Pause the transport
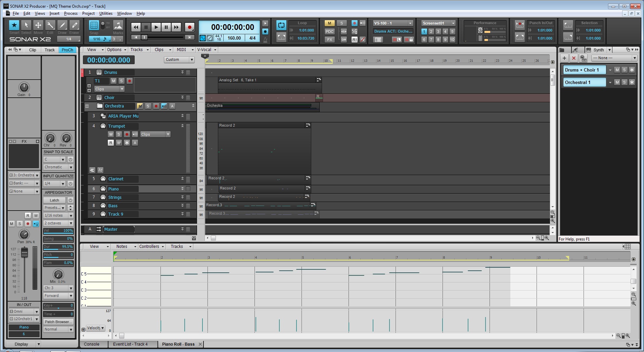The height and width of the screenshot is (352, 644). [x=166, y=27]
